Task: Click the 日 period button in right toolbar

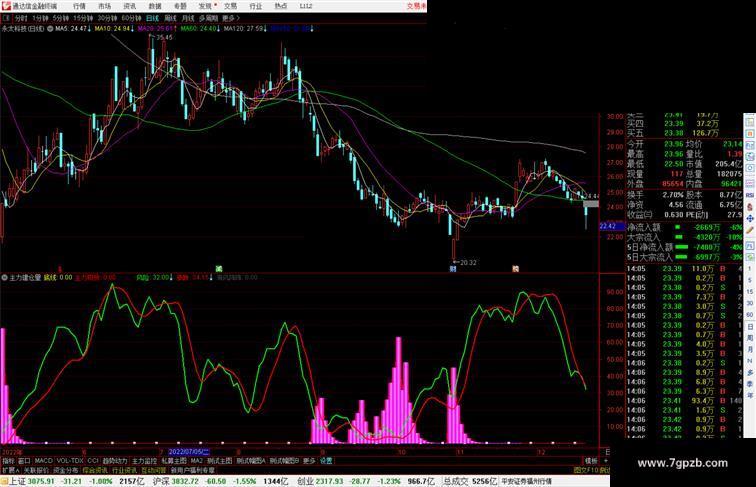Action: click(750, 327)
